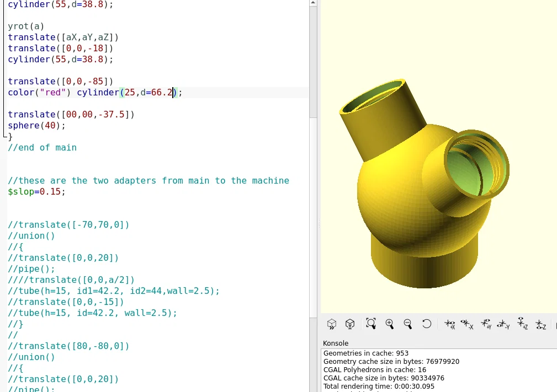Zoom out with the minus magnifier icon
Image resolution: width=557 pixels, height=392 pixels.
pos(408,324)
